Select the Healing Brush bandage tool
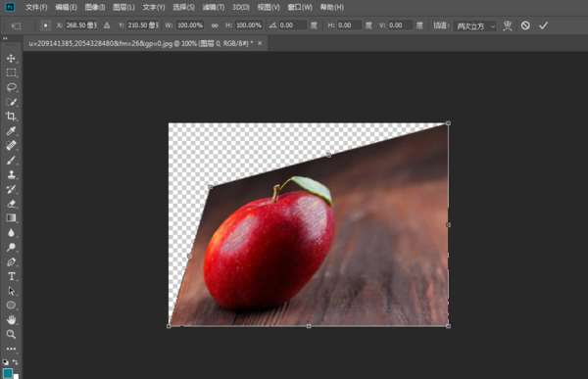The width and height of the screenshot is (588, 379). pos(11,146)
